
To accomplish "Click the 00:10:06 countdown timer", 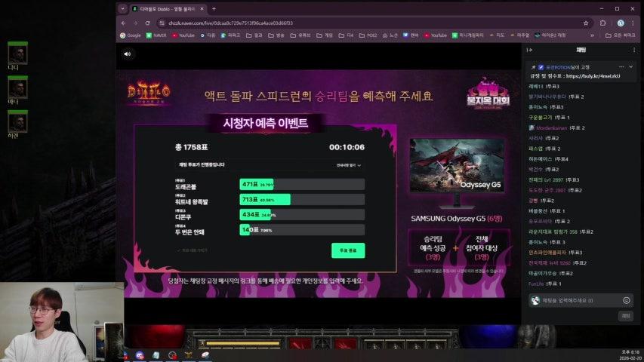I will tap(347, 147).
